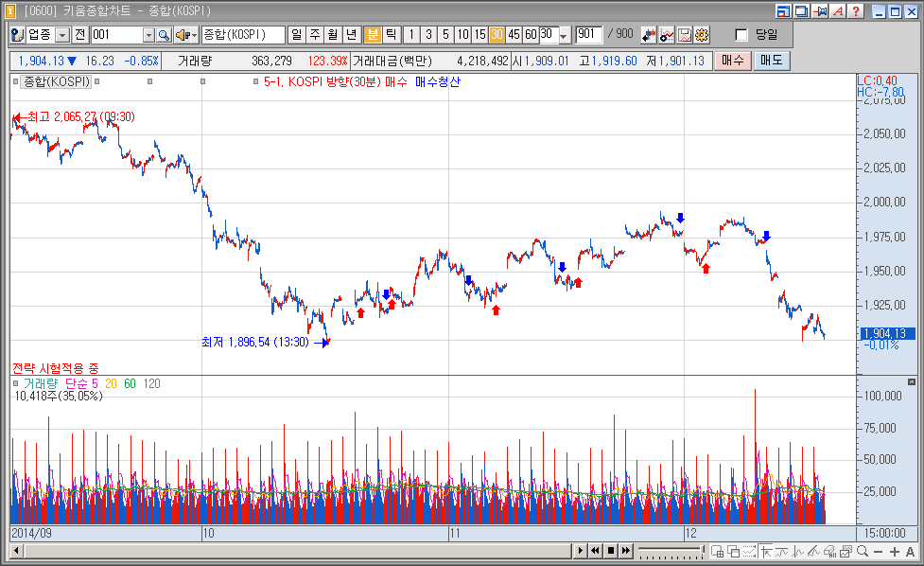The image size is (924, 566).
Task: Click the window layout icon in title bar
Action: pos(783,11)
